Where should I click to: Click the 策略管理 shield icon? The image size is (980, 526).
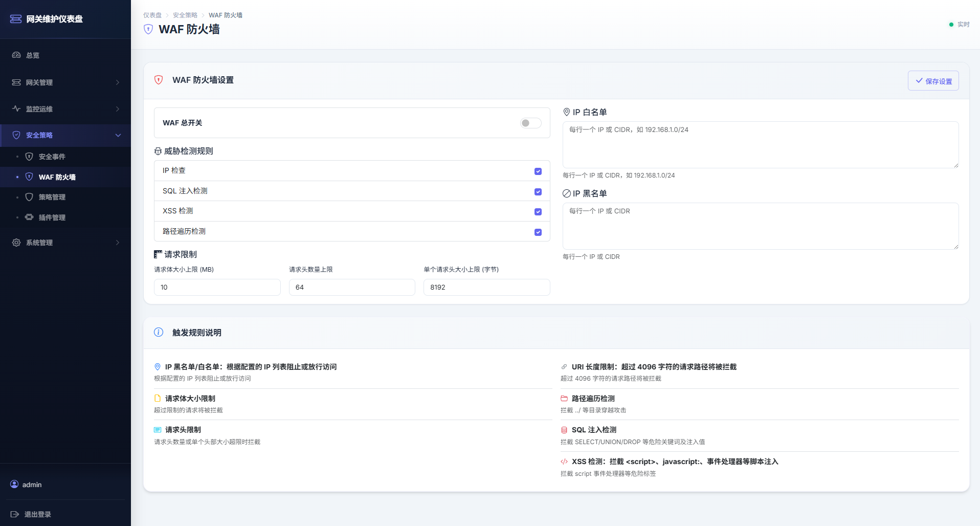(x=29, y=197)
